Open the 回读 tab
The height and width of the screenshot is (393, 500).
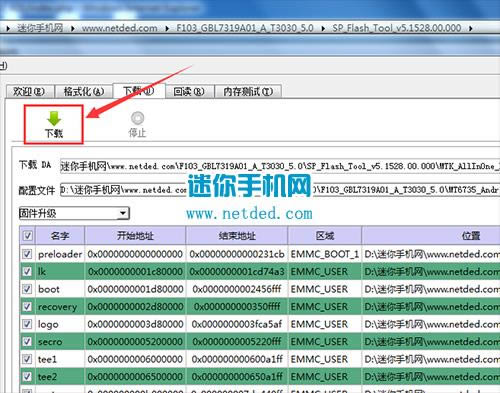pos(189,91)
